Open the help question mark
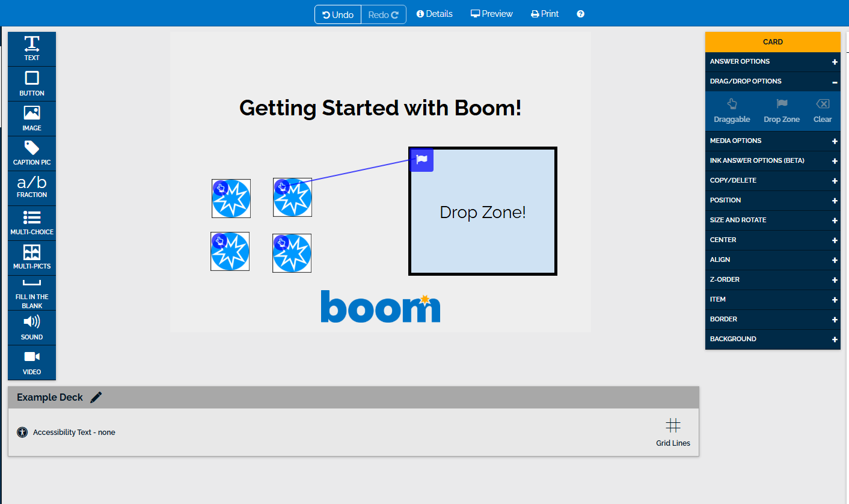 [580, 14]
